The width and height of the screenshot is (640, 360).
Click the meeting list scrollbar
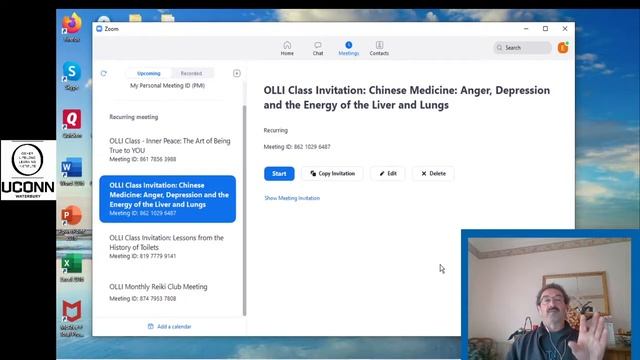(244, 210)
